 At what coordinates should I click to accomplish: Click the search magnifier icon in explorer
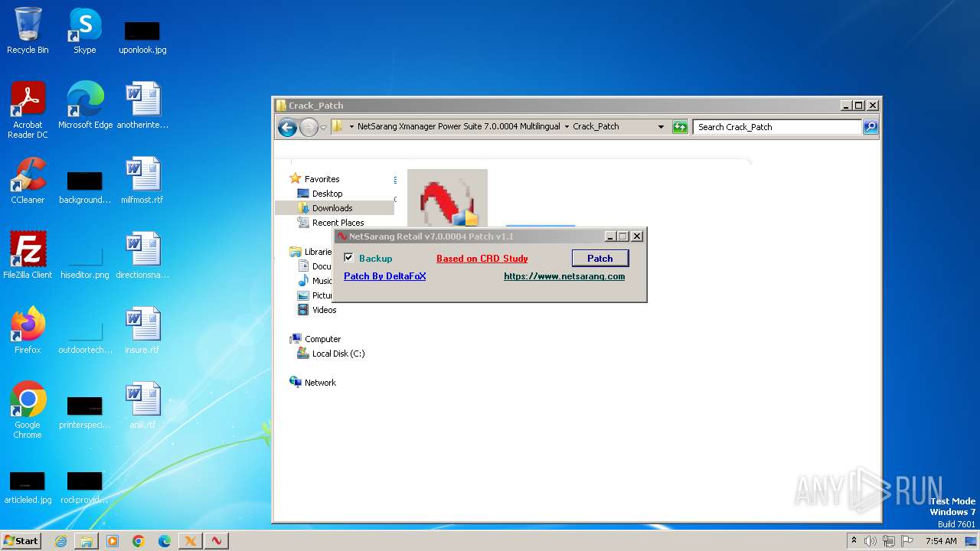[x=871, y=127]
